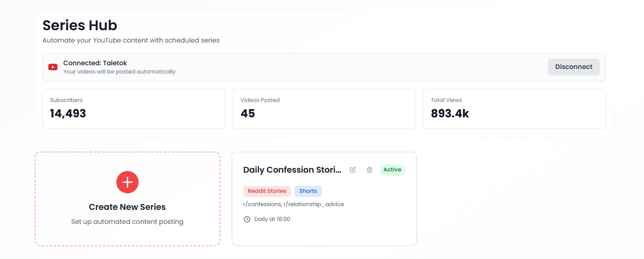This screenshot has width=644, height=259.
Task: Select the Shorts tag
Action: click(308, 191)
